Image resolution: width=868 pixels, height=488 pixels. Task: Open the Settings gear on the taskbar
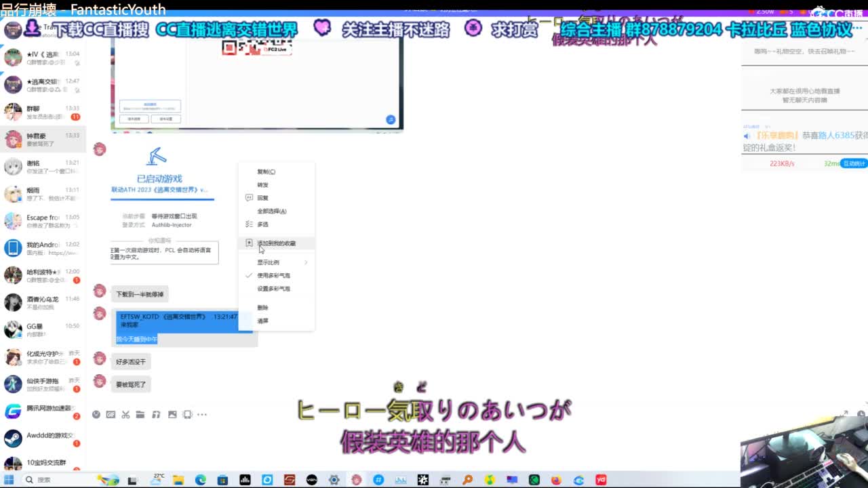coord(334,480)
